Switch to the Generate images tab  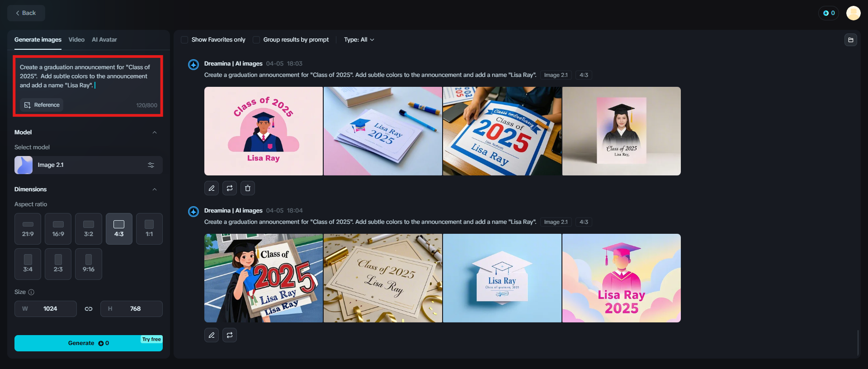pos(38,40)
